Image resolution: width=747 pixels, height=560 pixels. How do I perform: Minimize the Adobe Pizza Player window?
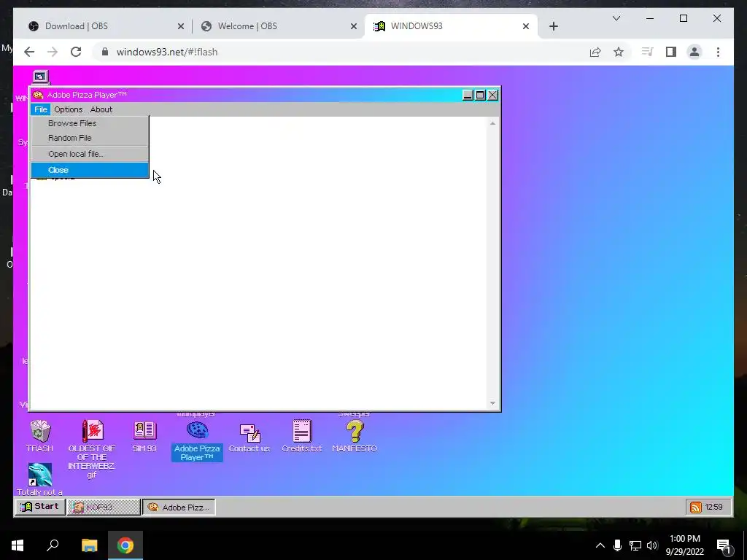[x=468, y=96]
